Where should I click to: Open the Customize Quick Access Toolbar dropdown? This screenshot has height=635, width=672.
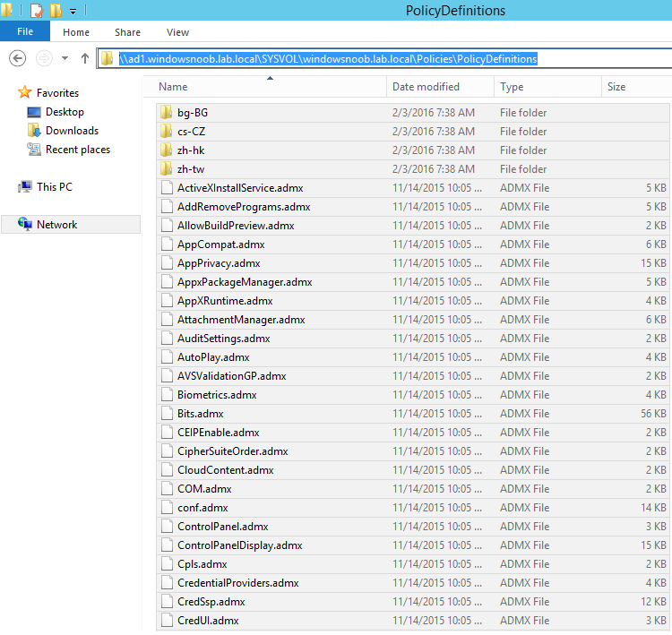pyautogui.click(x=73, y=11)
